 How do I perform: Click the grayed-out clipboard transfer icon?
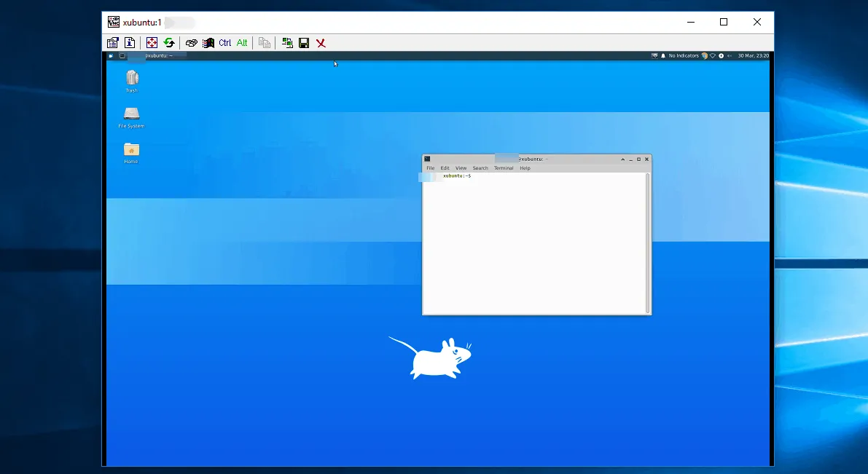pos(265,42)
